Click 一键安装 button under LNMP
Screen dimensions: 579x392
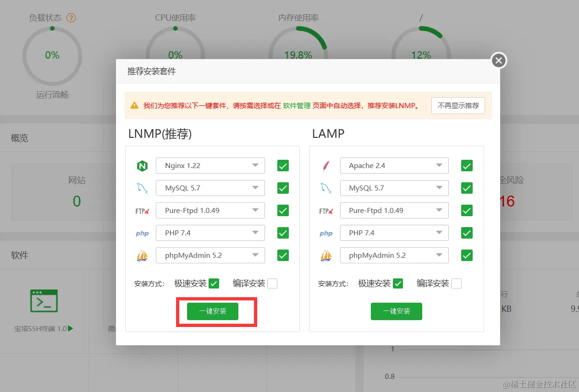coord(213,311)
